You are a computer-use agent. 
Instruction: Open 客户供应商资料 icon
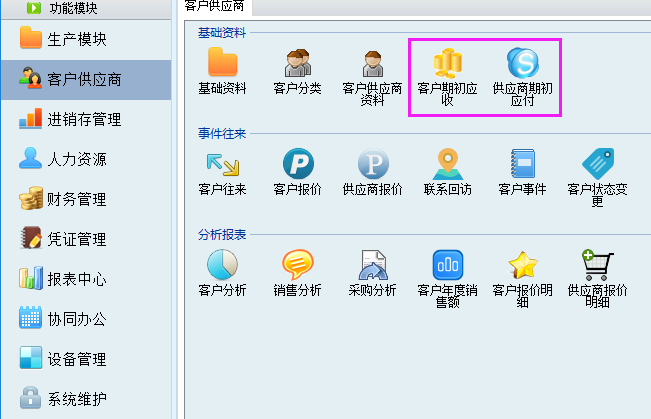(x=372, y=63)
